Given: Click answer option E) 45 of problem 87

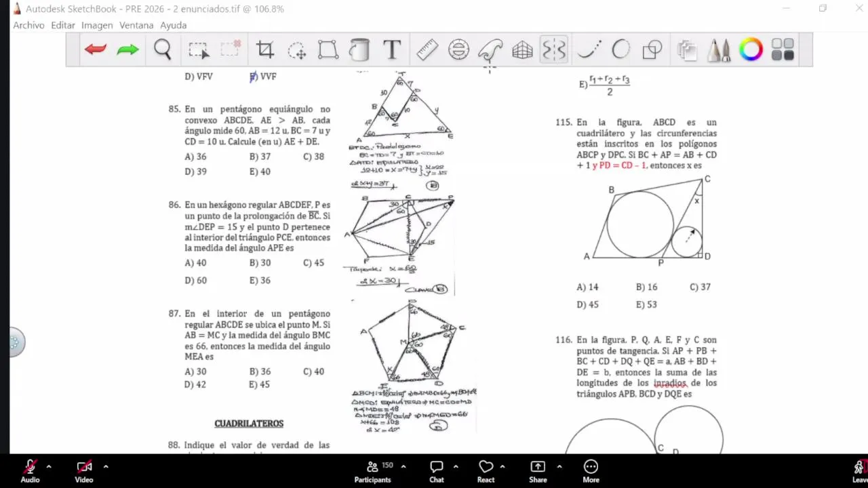Looking at the screenshot, I should pyautogui.click(x=259, y=384).
